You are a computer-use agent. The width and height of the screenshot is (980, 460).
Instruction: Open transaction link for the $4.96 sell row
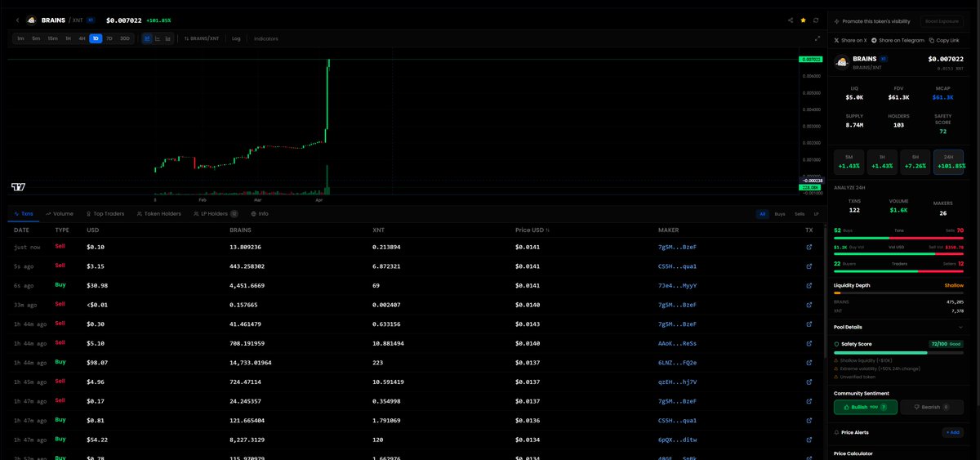click(808, 382)
